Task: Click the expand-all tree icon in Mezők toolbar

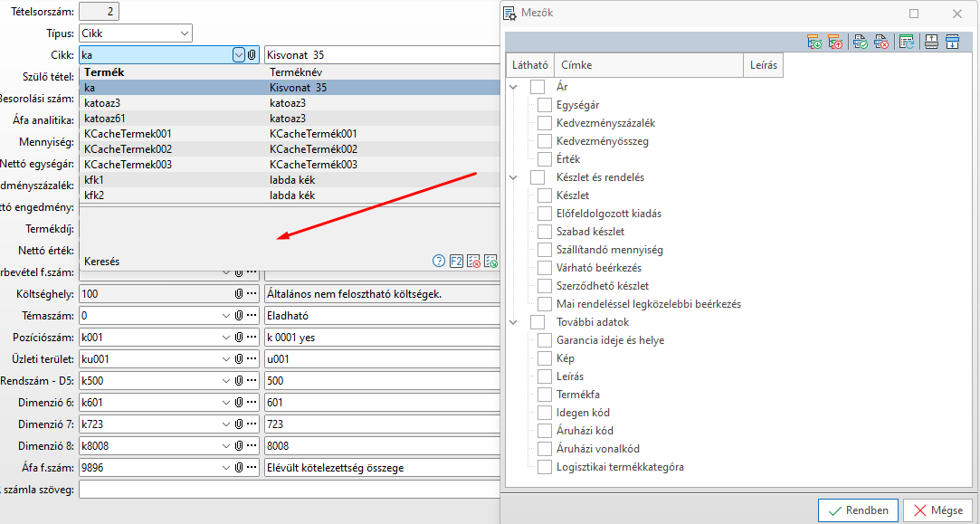Action: [x=814, y=42]
